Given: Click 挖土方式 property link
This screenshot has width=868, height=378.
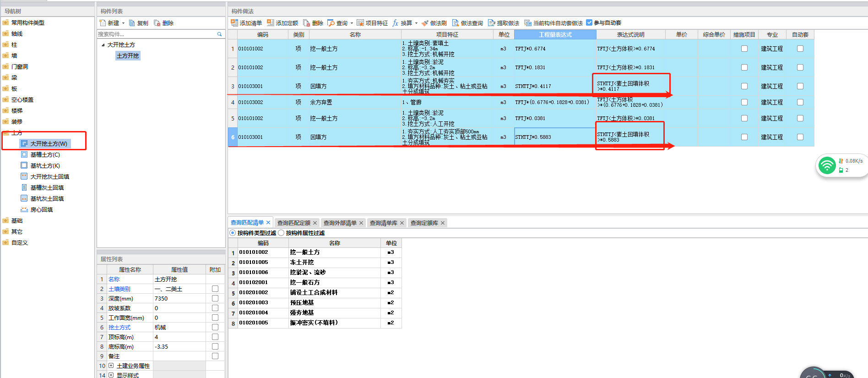Looking at the screenshot, I should (x=119, y=328).
